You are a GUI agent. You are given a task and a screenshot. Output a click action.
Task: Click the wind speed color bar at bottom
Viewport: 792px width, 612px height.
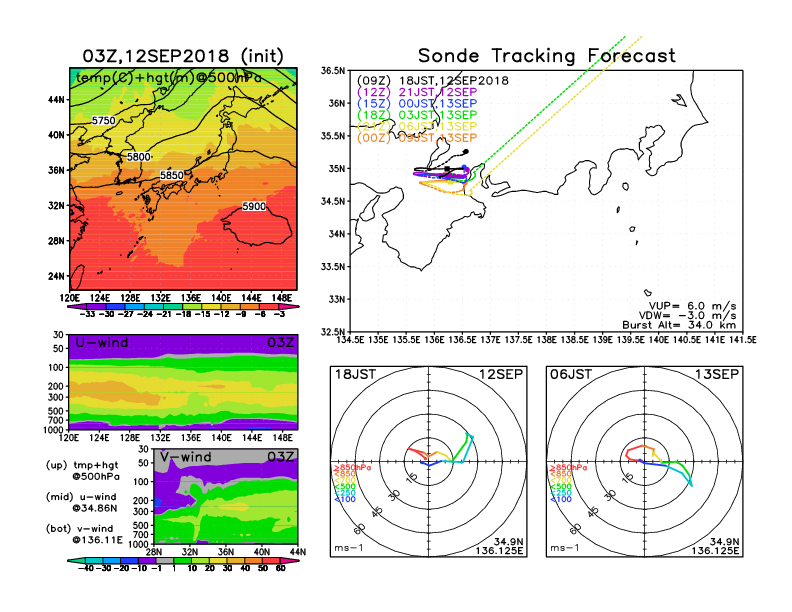(x=182, y=560)
